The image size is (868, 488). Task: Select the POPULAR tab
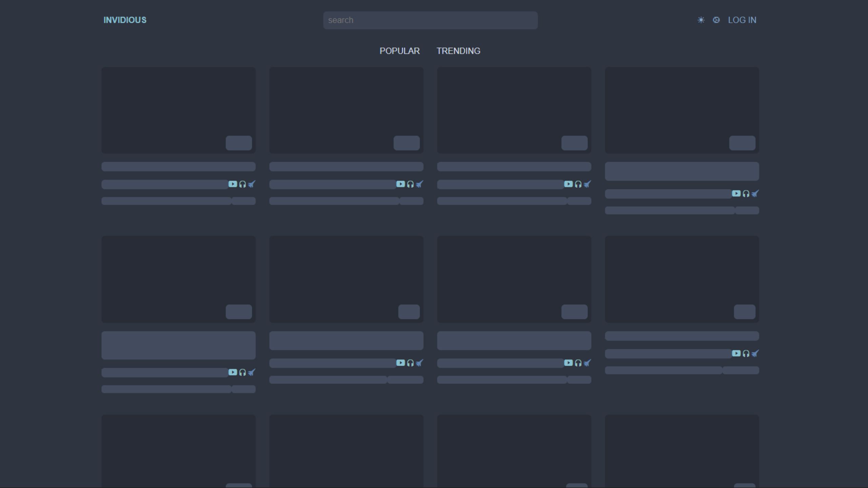[399, 50]
